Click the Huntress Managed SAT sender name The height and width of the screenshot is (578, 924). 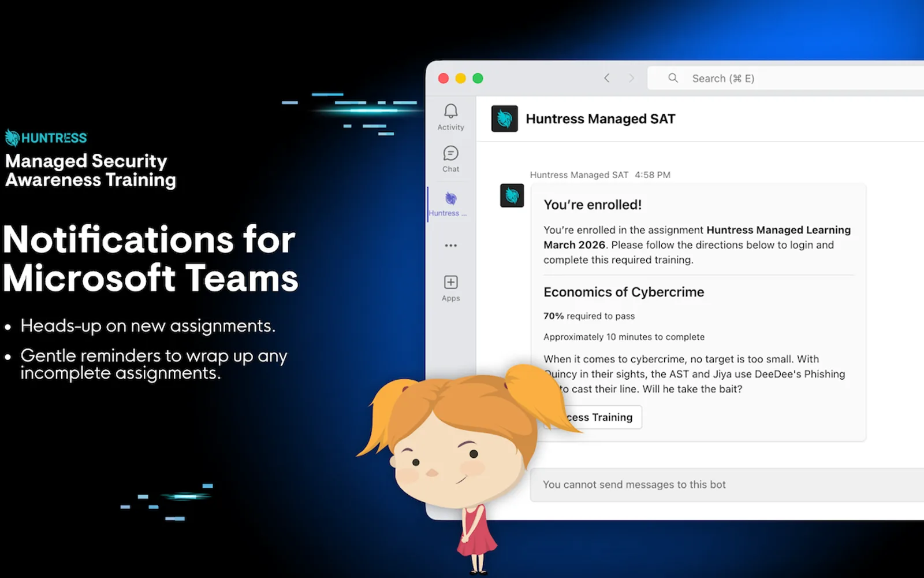coord(579,175)
